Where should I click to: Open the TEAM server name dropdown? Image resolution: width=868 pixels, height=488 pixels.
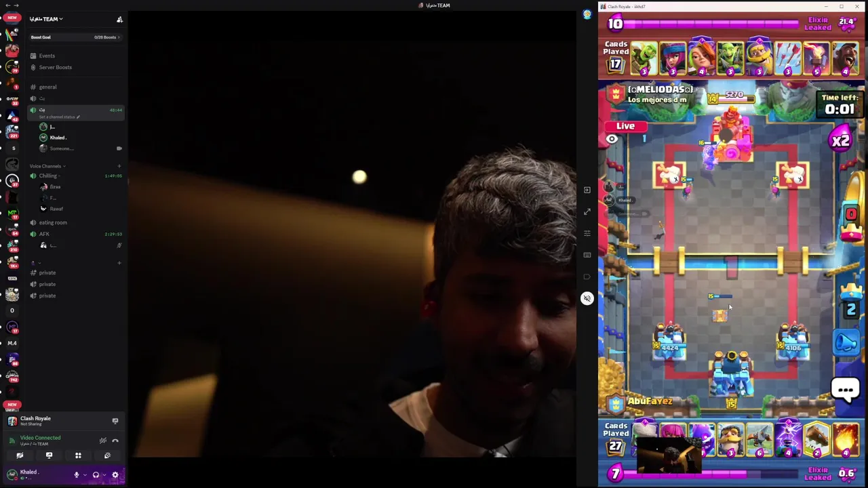point(46,19)
